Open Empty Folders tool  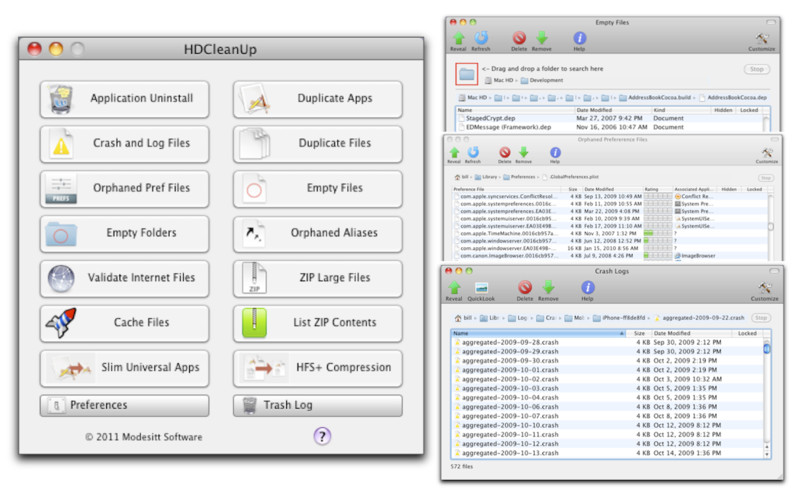pos(124,233)
